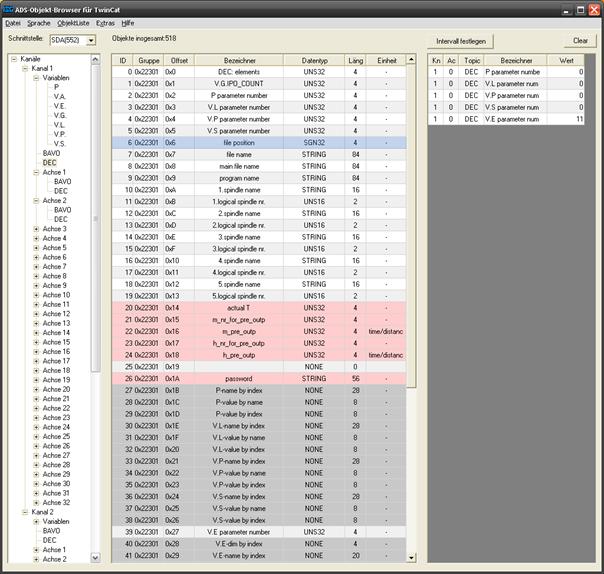
Task: Collapse the Kanal 1 tree node
Action: tap(25, 69)
